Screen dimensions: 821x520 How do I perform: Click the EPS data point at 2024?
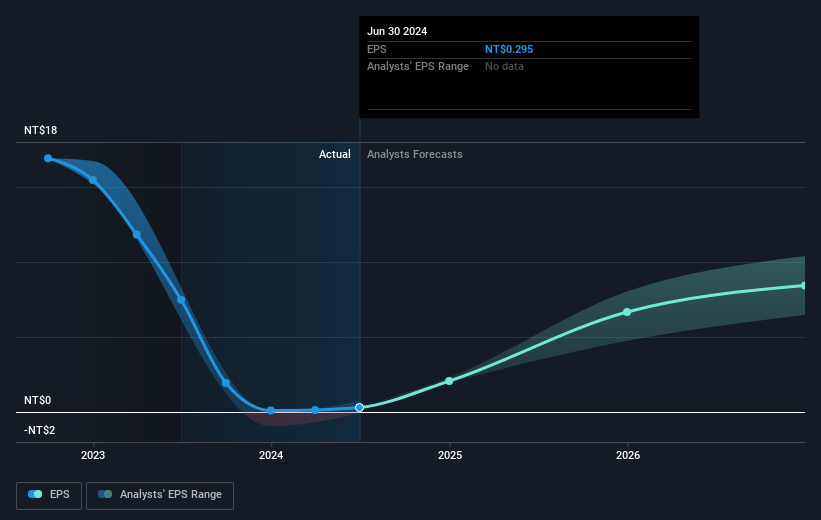point(271,411)
